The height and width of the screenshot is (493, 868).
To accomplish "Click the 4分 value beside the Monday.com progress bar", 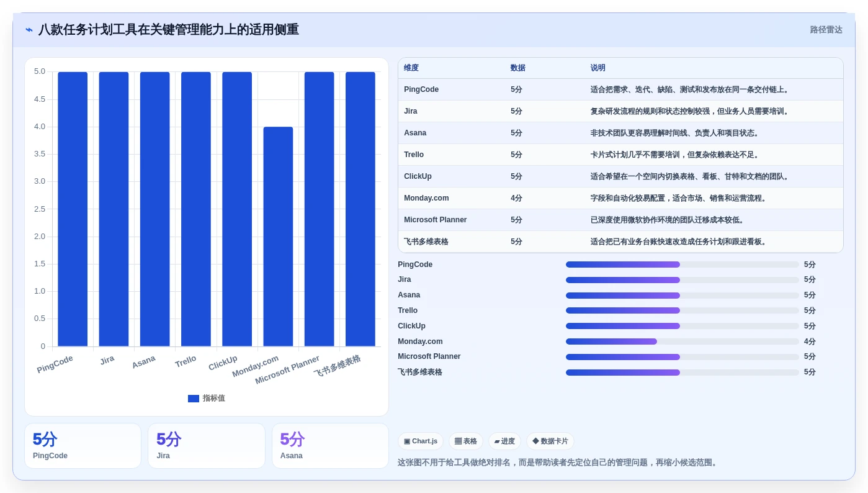I will (810, 341).
